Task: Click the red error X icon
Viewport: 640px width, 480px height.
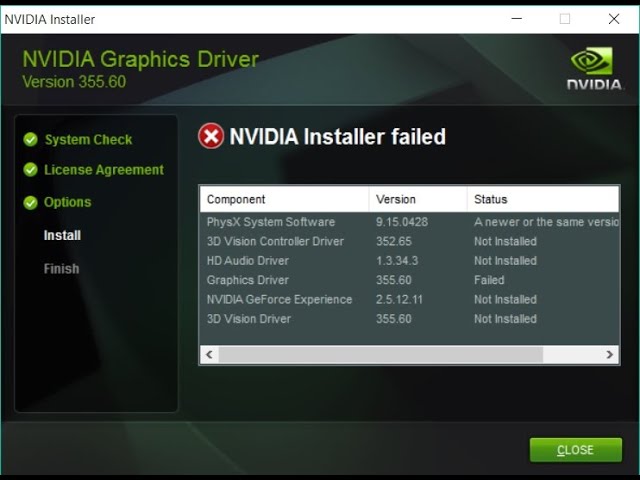Action: 211,136
